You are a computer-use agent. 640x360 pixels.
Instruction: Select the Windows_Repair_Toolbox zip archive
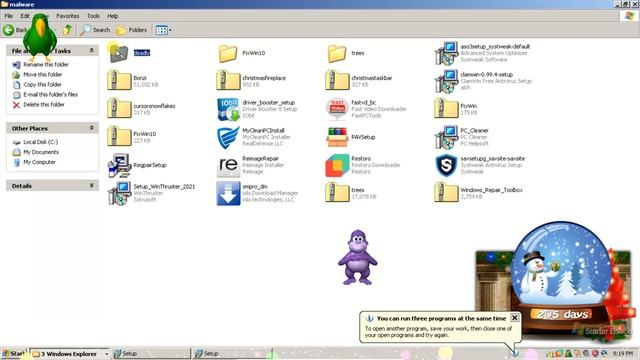(x=446, y=193)
